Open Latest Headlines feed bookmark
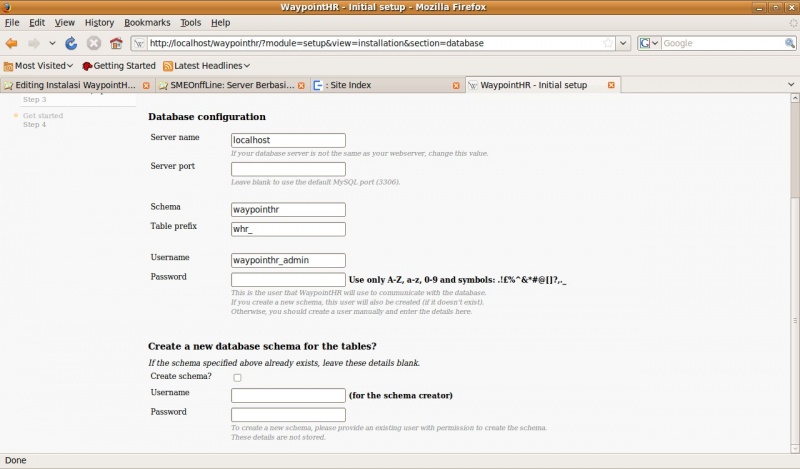This screenshot has width=800, height=469. point(212,65)
